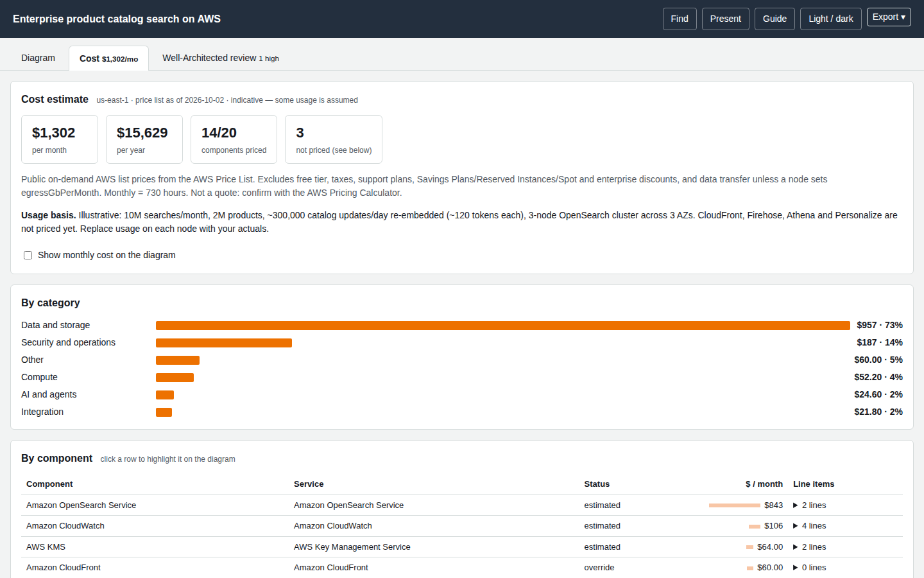
Task: Click the AI and agents category label
Action: (x=49, y=394)
